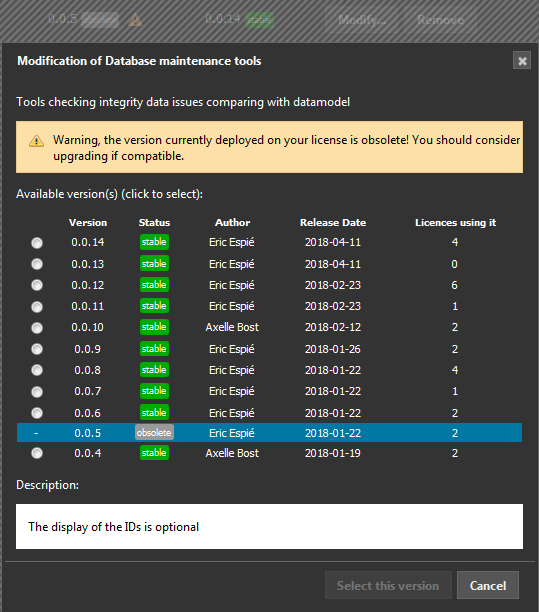Choose version 0.0.11 radio button
The width and height of the screenshot is (539, 612).
(x=37, y=307)
